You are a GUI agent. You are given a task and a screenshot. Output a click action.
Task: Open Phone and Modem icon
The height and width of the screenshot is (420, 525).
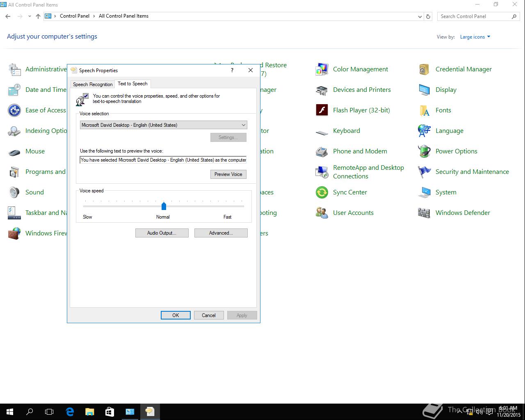[322, 151]
